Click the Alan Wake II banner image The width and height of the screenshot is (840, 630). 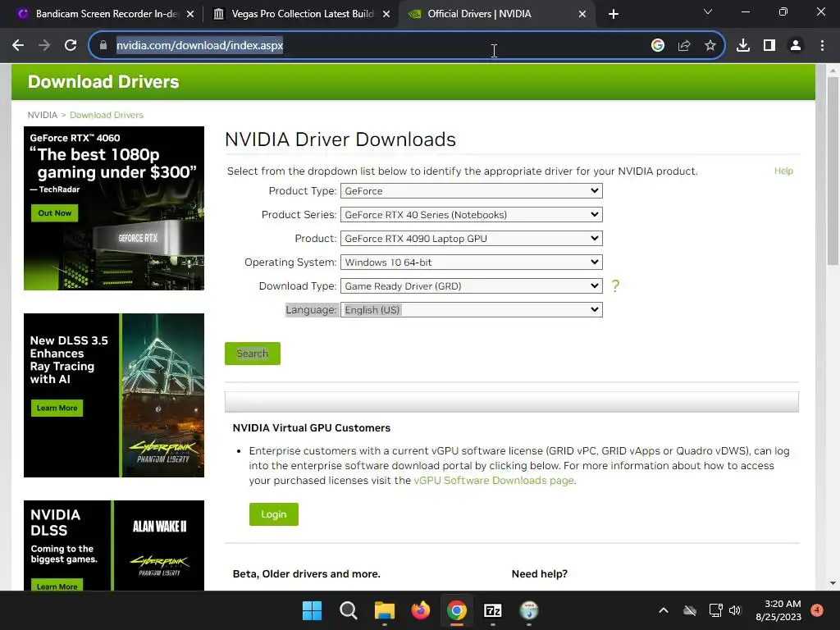click(160, 527)
